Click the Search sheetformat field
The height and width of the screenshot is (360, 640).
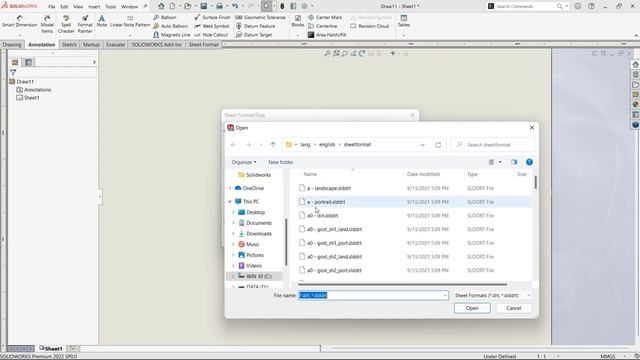(x=493, y=145)
